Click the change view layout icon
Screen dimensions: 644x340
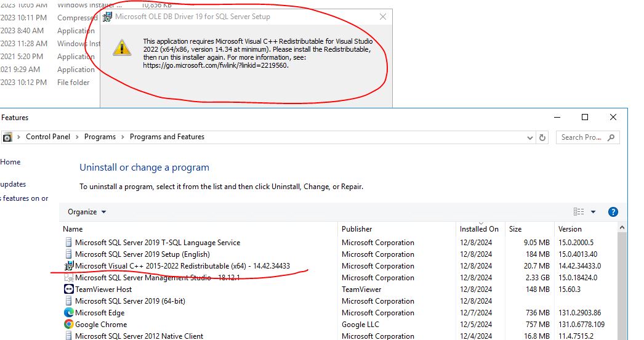coord(579,212)
